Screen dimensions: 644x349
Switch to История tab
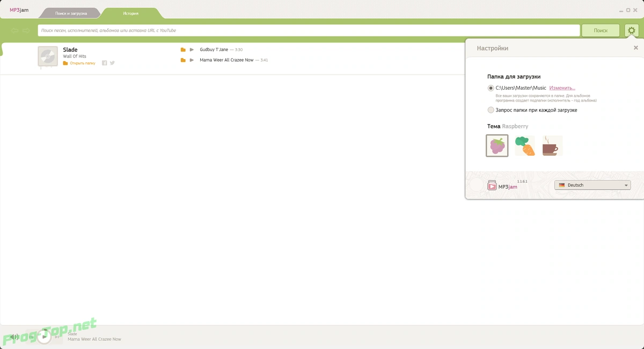(x=130, y=13)
